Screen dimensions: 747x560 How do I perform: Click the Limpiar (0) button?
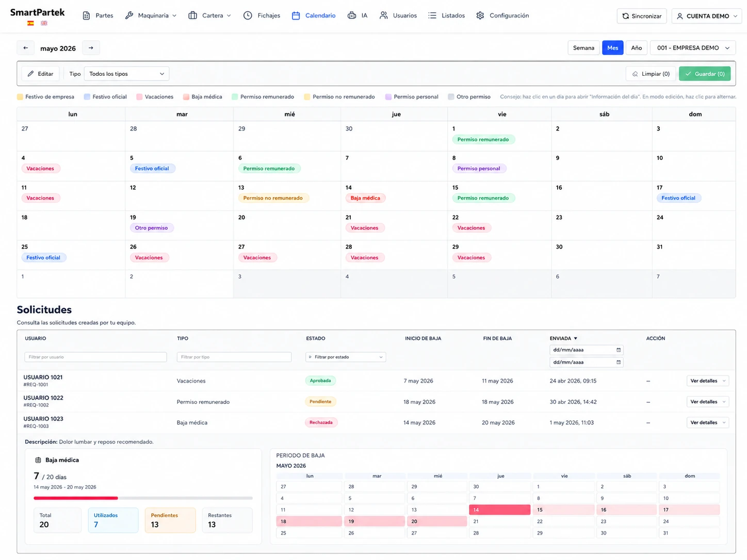click(x=651, y=74)
